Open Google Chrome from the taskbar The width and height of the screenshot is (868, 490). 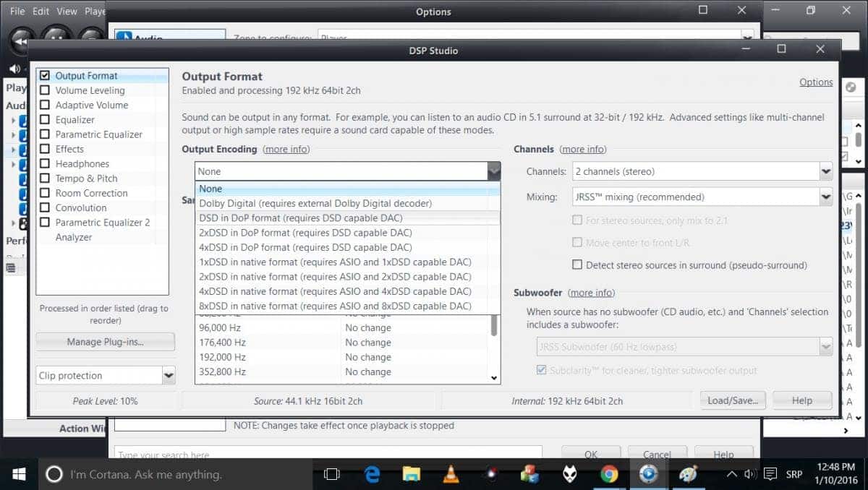(609, 475)
